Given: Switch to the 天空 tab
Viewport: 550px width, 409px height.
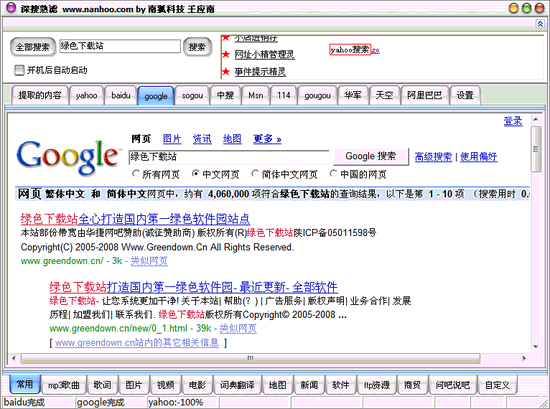Looking at the screenshot, I should pyautogui.click(x=384, y=95).
